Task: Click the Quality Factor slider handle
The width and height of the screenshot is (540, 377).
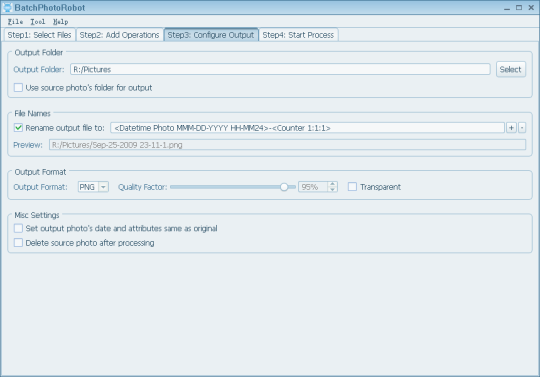Action: pyautogui.click(x=284, y=187)
